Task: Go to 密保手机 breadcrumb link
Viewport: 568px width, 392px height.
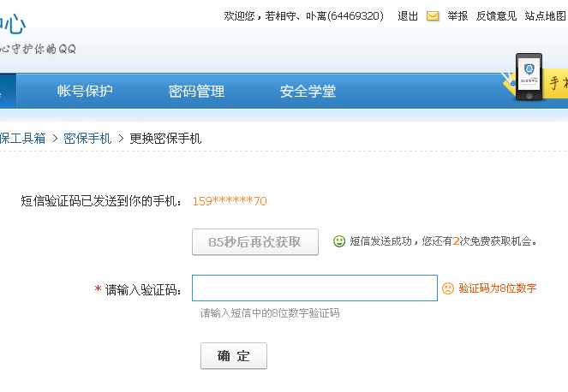Action: pos(87,139)
